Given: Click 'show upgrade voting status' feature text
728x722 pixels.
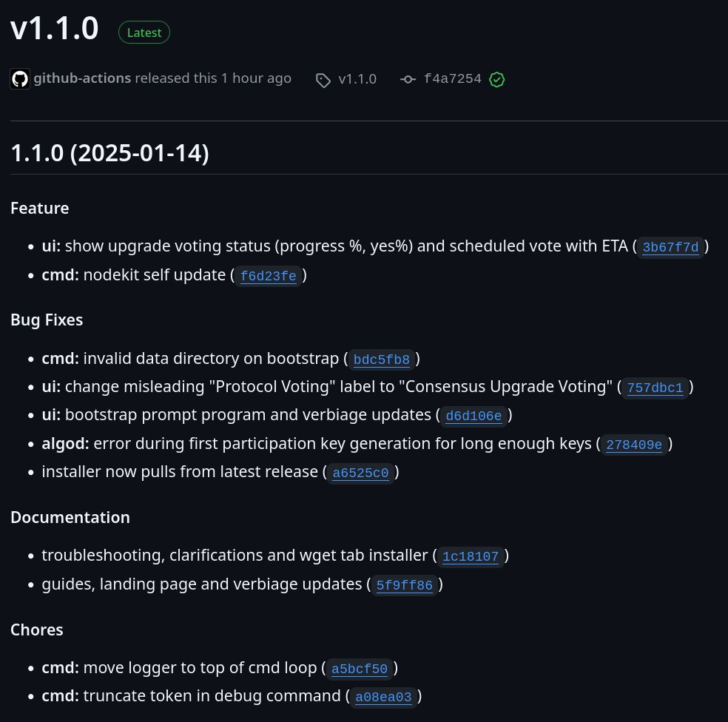Looking at the screenshot, I should pyautogui.click(x=168, y=246).
